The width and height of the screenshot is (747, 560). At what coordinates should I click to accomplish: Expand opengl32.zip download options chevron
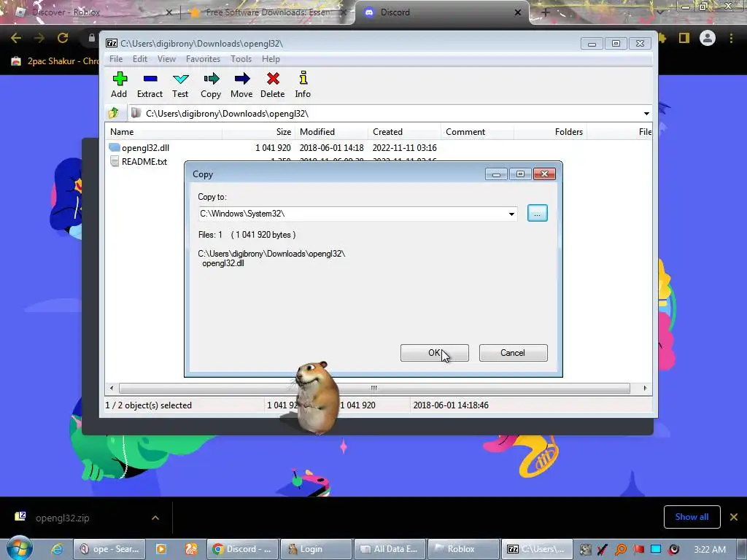(x=155, y=518)
